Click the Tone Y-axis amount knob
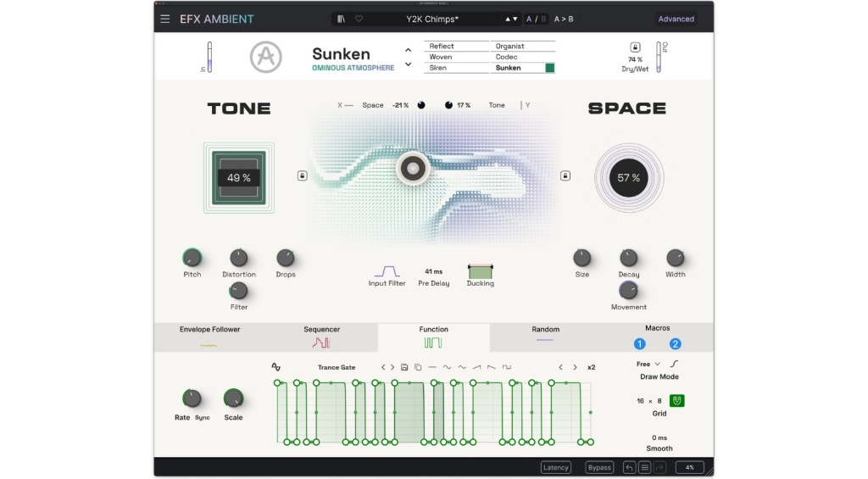This screenshot has width=868, height=479. pyautogui.click(x=448, y=105)
